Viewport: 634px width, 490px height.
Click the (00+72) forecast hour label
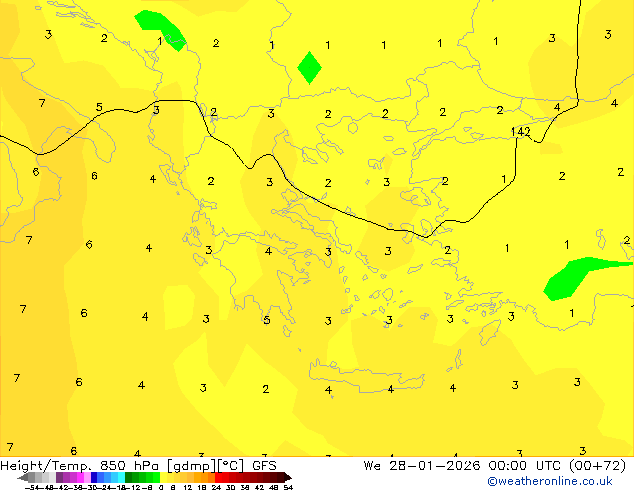pyautogui.click(x=598, y=466)
